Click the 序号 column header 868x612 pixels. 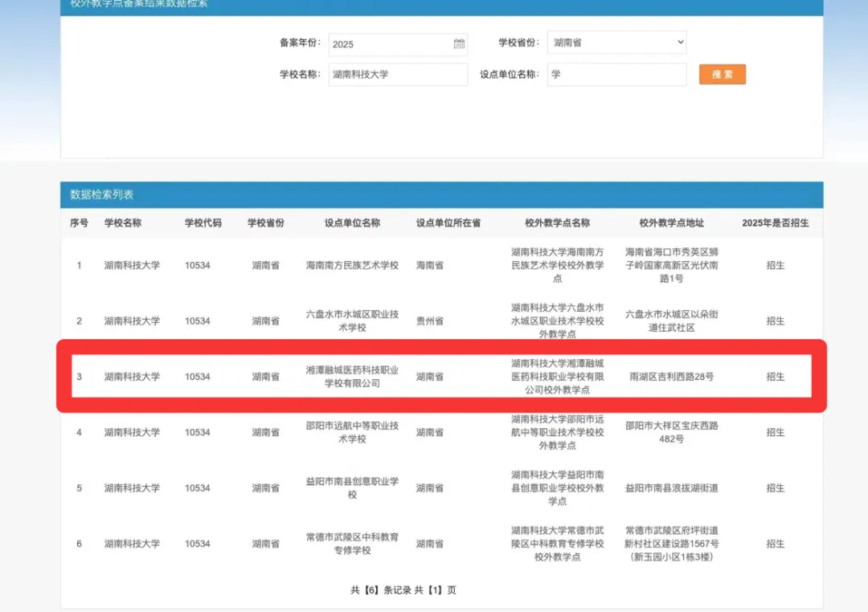pos(79,223)
